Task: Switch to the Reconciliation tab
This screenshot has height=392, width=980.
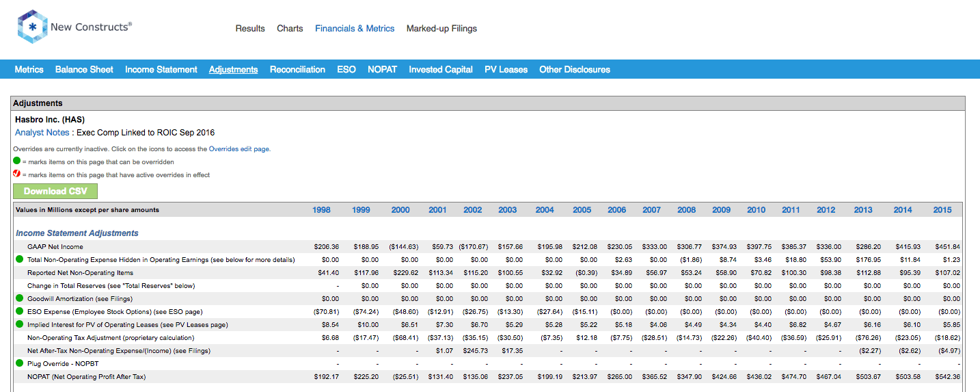Action: pos(297,69)
